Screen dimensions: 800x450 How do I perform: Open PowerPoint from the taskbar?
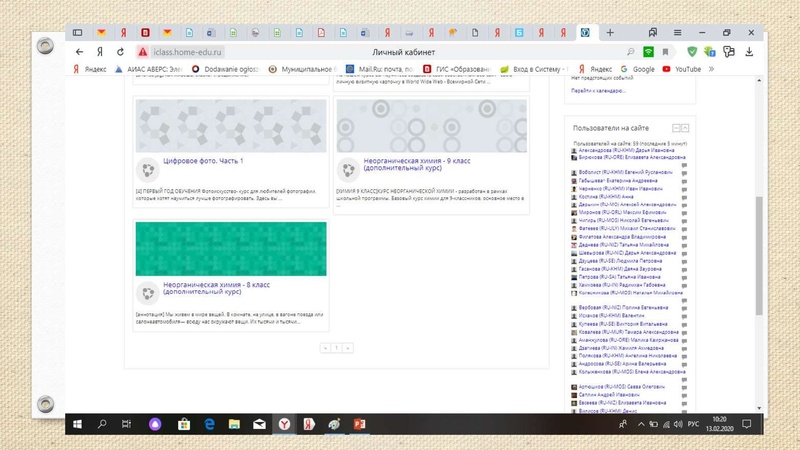pyautogui.click(x=359, y=424)
